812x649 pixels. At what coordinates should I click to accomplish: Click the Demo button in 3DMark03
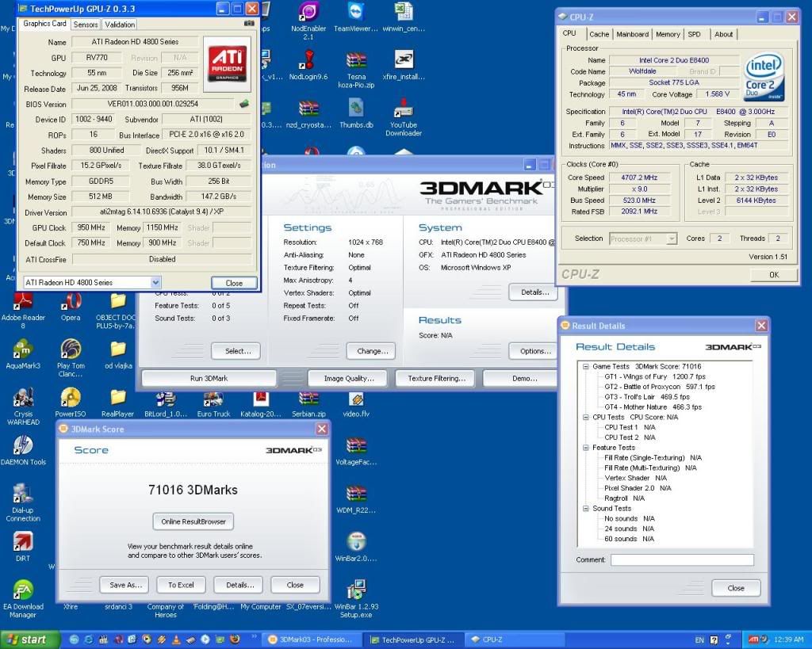pyautogui.click(x=521, y=378)
